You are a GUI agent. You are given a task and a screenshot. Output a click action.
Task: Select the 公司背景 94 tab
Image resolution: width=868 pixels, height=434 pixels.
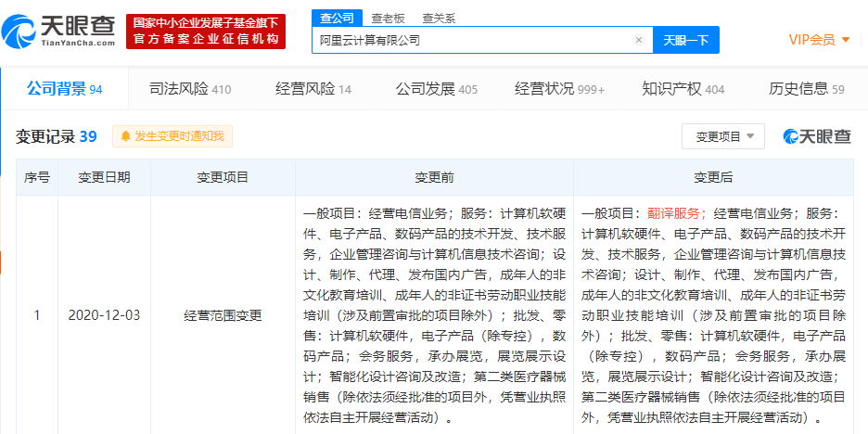(65, 89)
